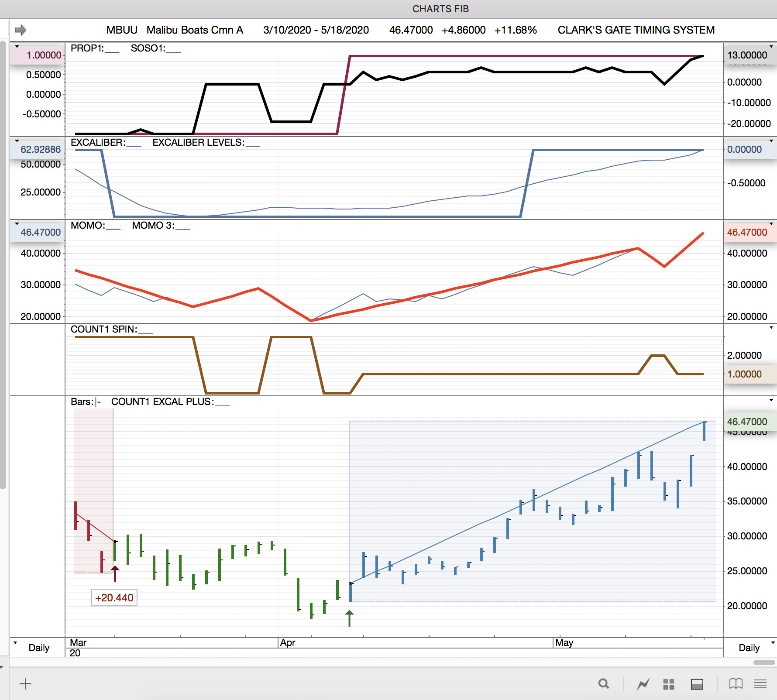Image resolution: width=777 pixels, height=700 pixels.
Task: Open Bars price pane triangle menu
Action: [x=771, y=400]
